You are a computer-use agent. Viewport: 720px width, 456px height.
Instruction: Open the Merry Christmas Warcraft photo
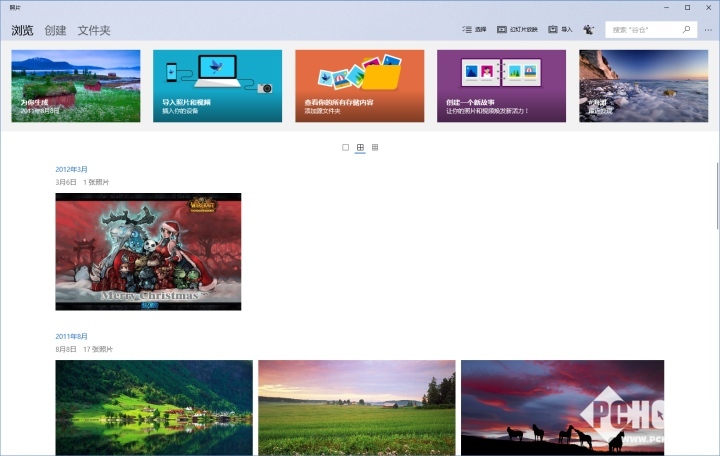click(x=148, y=252)
